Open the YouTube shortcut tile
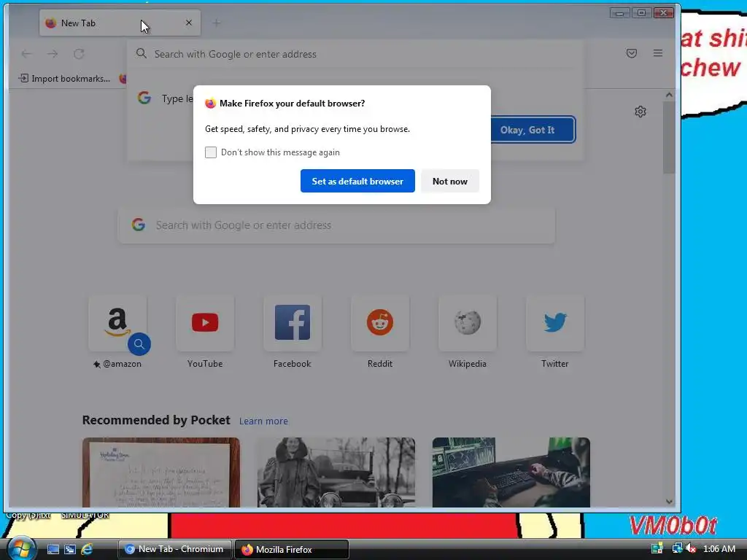Screen dimensions: 747x560 [205, 323]
